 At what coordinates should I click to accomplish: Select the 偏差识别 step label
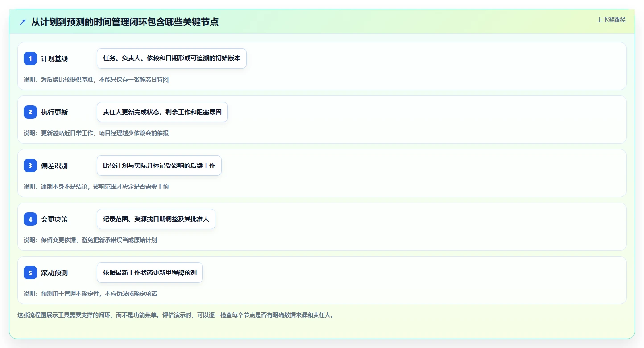(x=54, y=166)
